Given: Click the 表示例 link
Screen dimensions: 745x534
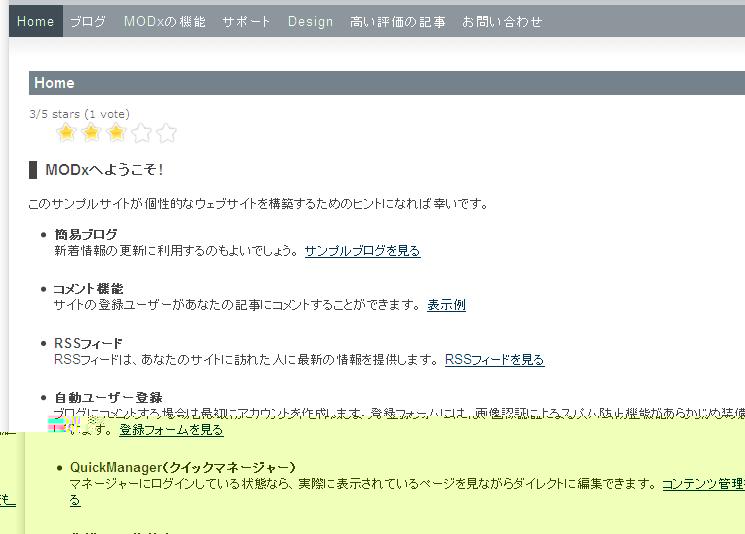Looking at the screenshot, I should pyautogui.click(x=446, y=305).
